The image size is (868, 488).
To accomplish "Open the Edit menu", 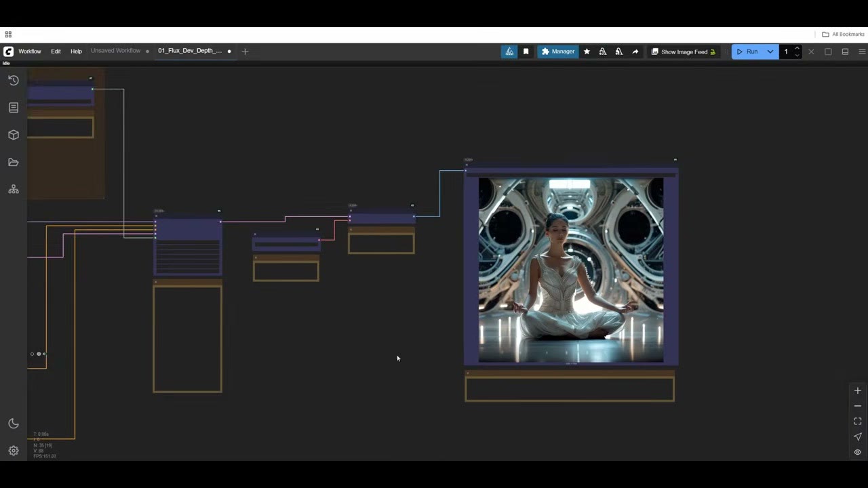I will coord(56,52).
